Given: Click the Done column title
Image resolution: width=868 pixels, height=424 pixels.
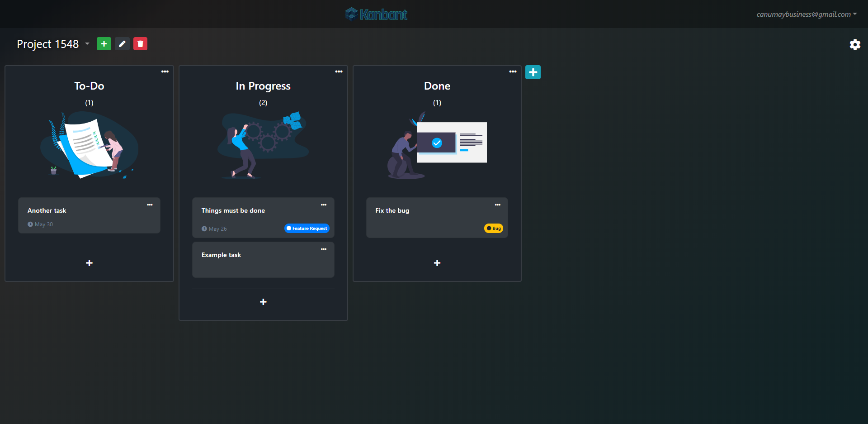Looking at the screenshot, I should point(437,86).
